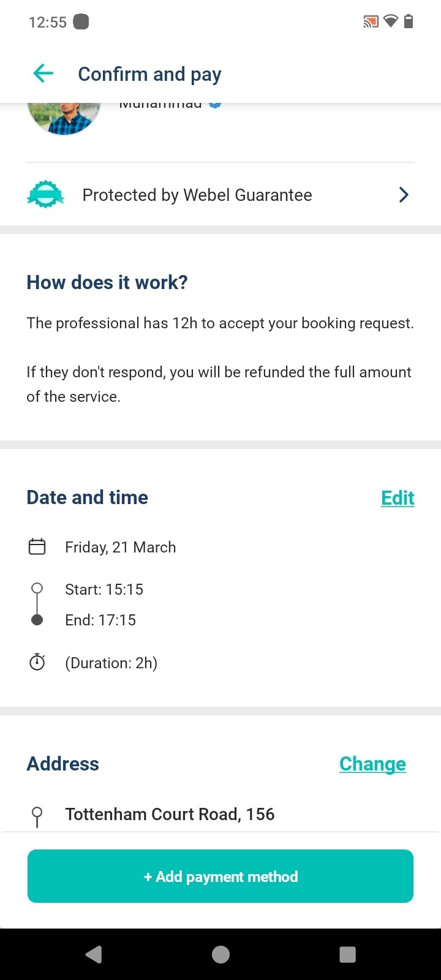Tap the back arrow in header
The image size is (441, 980).
click(x=43, y=74)
